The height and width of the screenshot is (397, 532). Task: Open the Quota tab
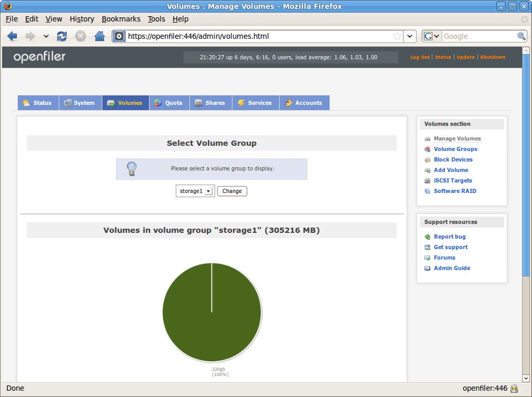(168, 103)
